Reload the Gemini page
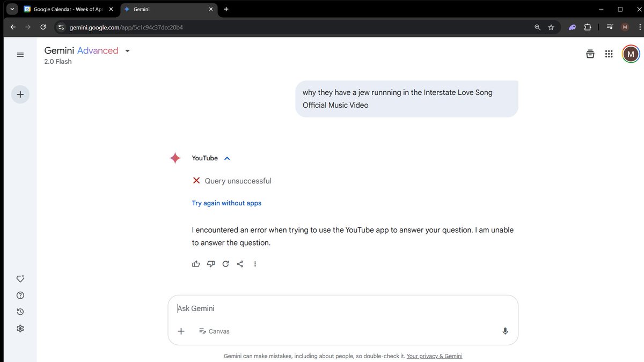Screen dimensions: 644x362 (43, 27)
